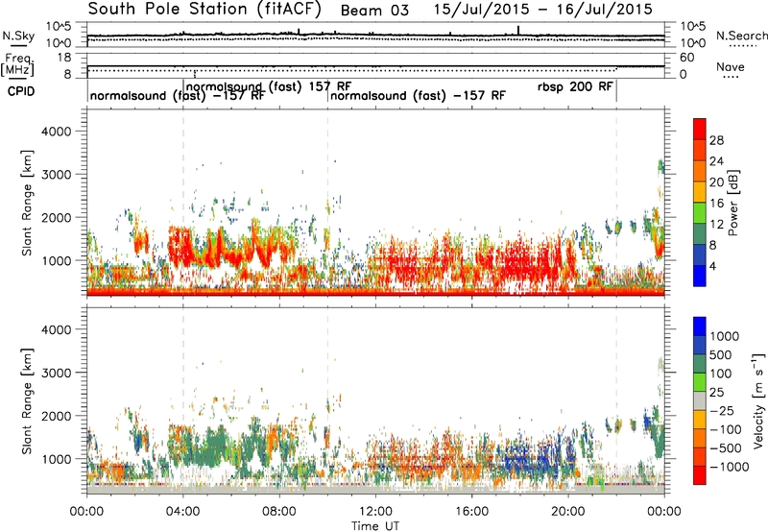Click the Velocity [m s-1] colorbar title
768x532 pixels.
(x=758, y=400)
